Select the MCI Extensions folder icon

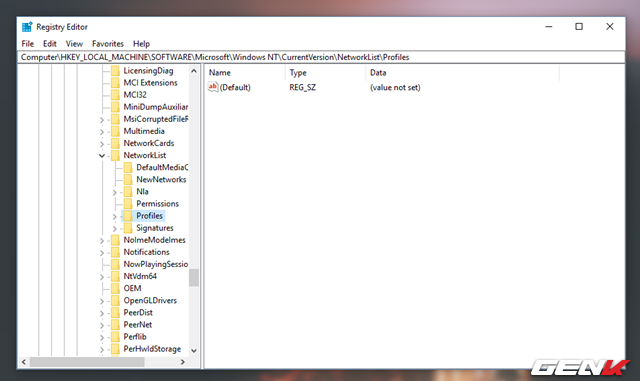116,83
